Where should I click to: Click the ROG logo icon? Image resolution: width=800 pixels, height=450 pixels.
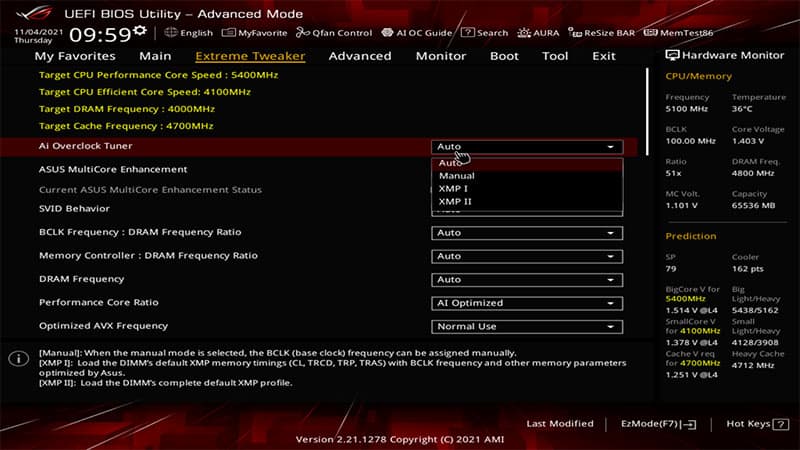coord(34,12)
